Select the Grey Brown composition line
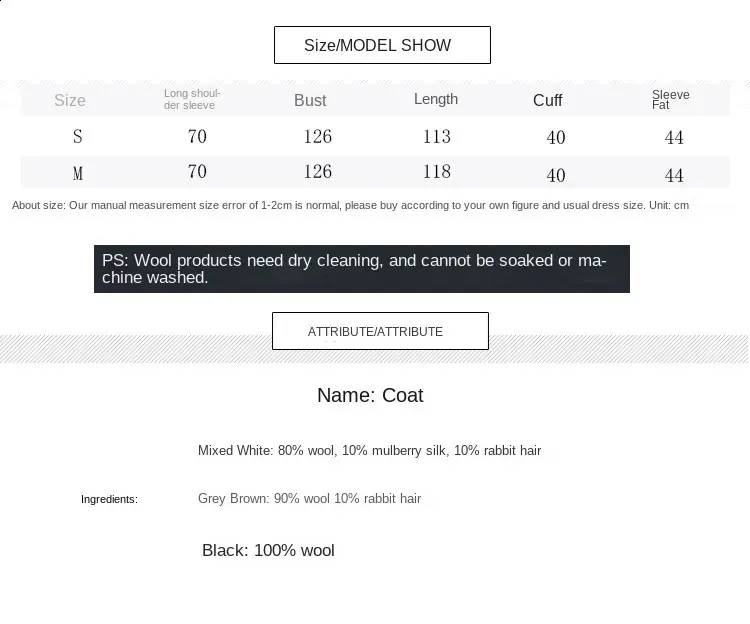This screenshot has height=624, width=750. tap(309, 498)
